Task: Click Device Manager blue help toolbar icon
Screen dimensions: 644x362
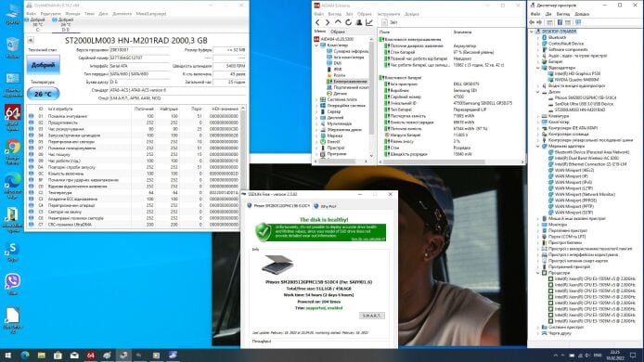Action: coord(560,22)
